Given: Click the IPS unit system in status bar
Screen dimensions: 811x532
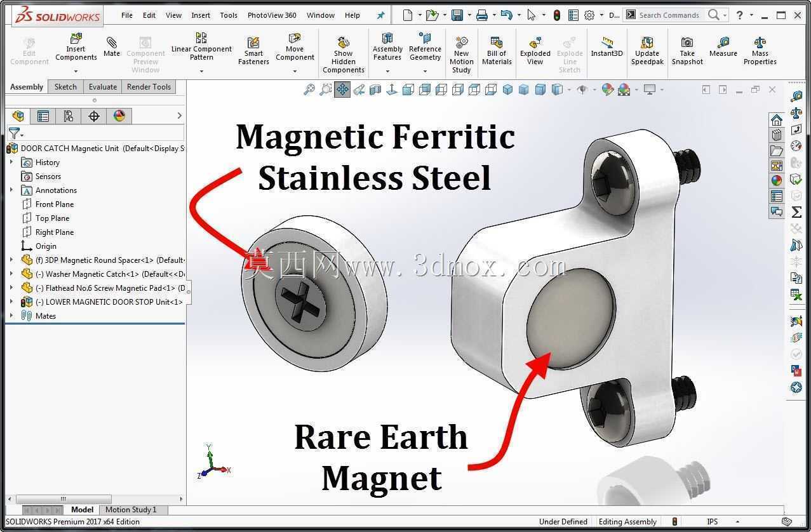Looking at the screenshot, I should tap(713, 522).
